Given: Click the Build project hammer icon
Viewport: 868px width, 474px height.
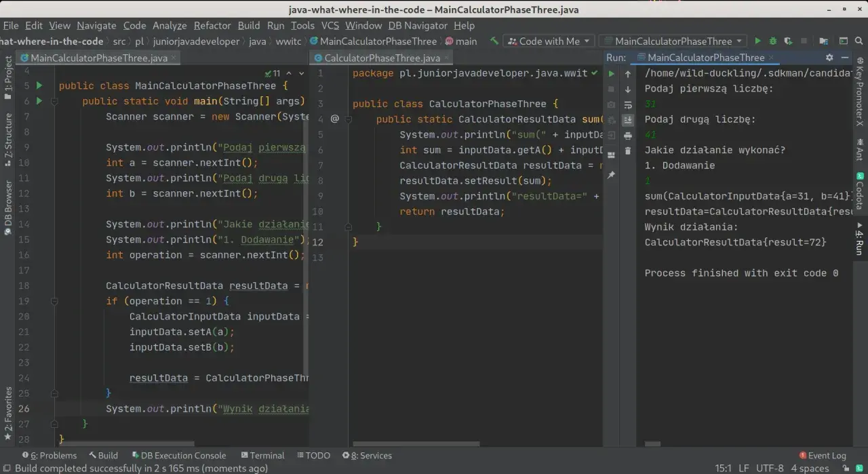Looking at the screenshot, I should [494, 41].
